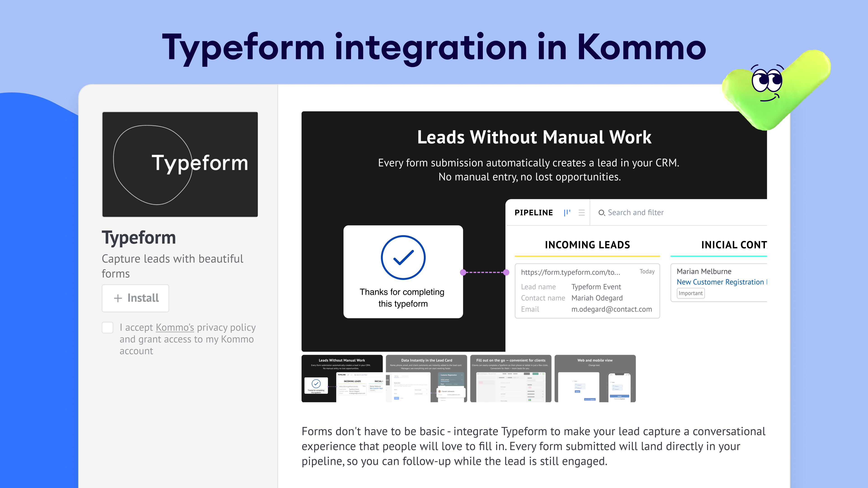868x488 pixels.
Task: Click the blue checkmark circle icon
Action: pyautogui.click(x=403, y=258)
